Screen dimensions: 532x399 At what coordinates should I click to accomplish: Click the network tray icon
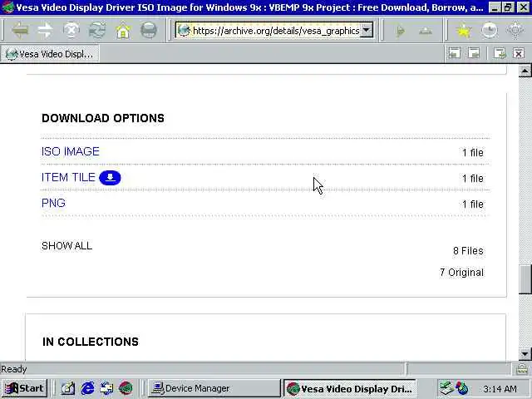click(446, 388)
